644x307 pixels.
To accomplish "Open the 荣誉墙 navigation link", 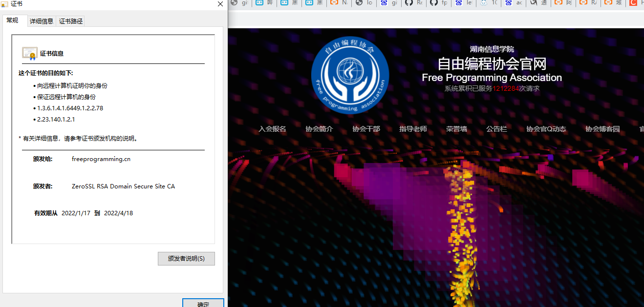I will (x=456, y=129).
